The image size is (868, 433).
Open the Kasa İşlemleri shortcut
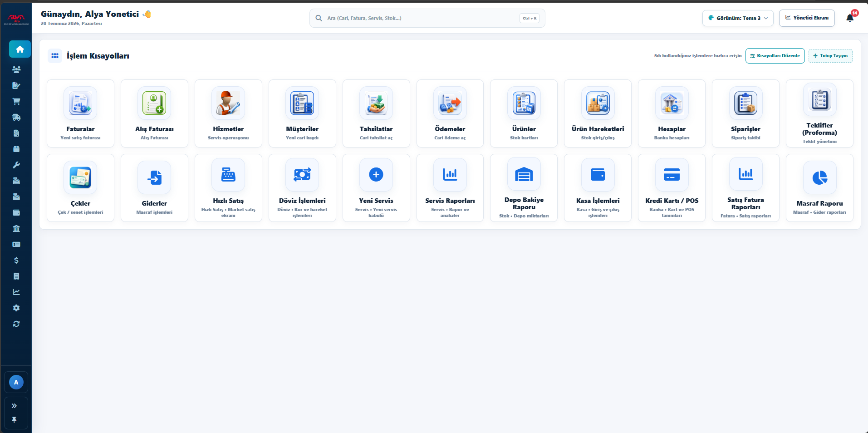pos(598,188)
